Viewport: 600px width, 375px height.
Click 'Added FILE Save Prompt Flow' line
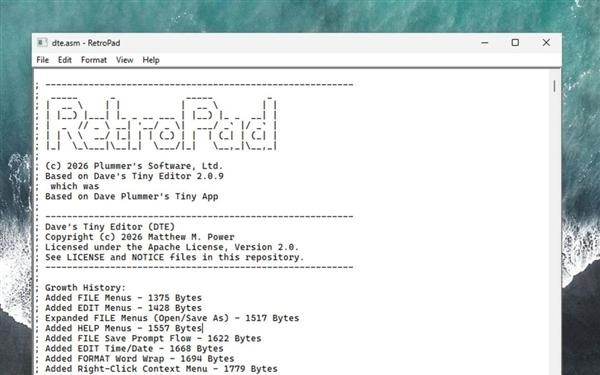pos(153,339)
